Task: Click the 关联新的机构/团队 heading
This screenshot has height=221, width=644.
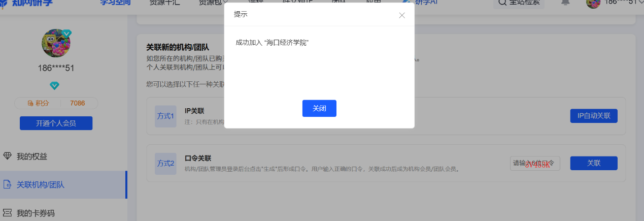Action: [178, 47]
